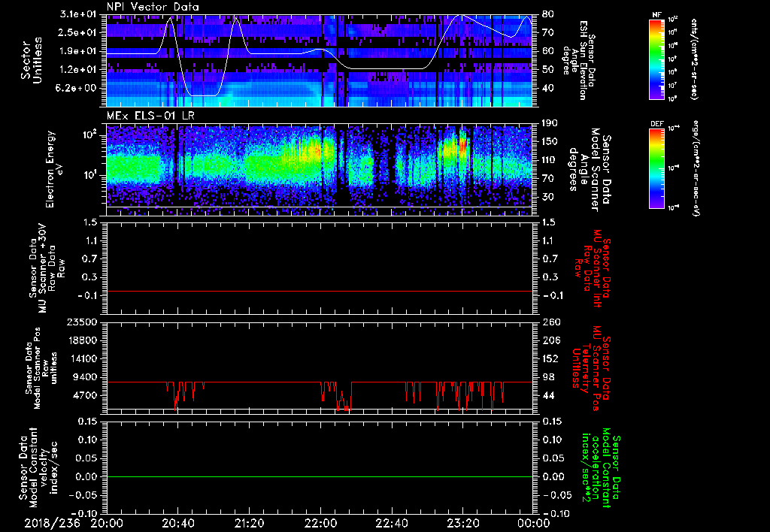The image size is (770, 532).
Task: Click the 00:00 end time label
Action: click(x=532, y=523)
